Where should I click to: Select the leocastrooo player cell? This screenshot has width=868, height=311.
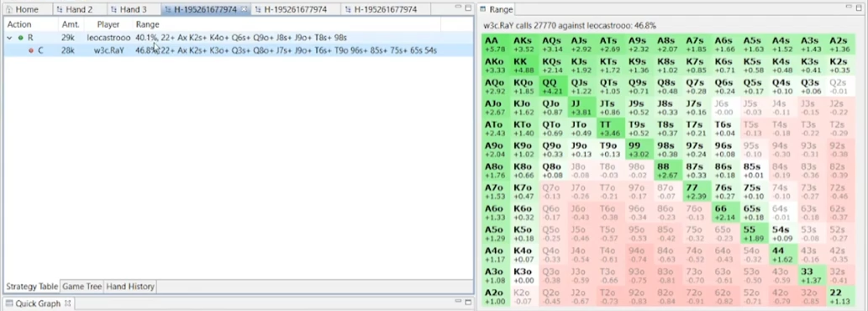click(x=108, y=38)
